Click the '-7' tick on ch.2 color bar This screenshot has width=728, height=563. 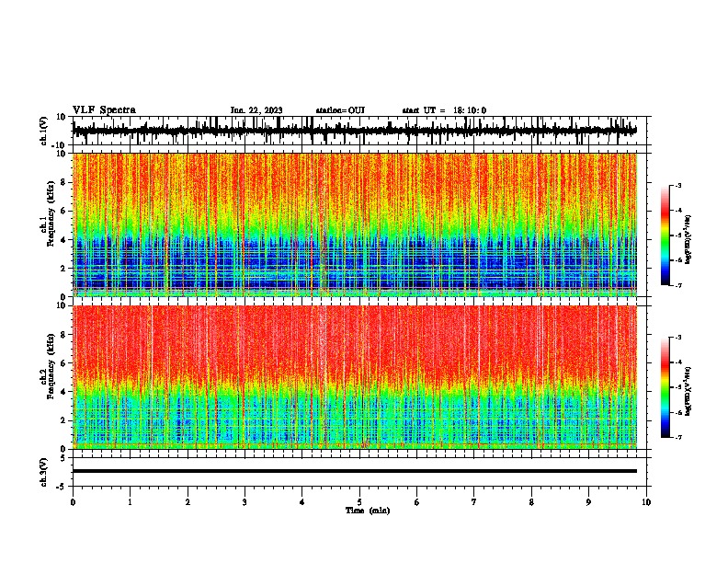(678, 437)
